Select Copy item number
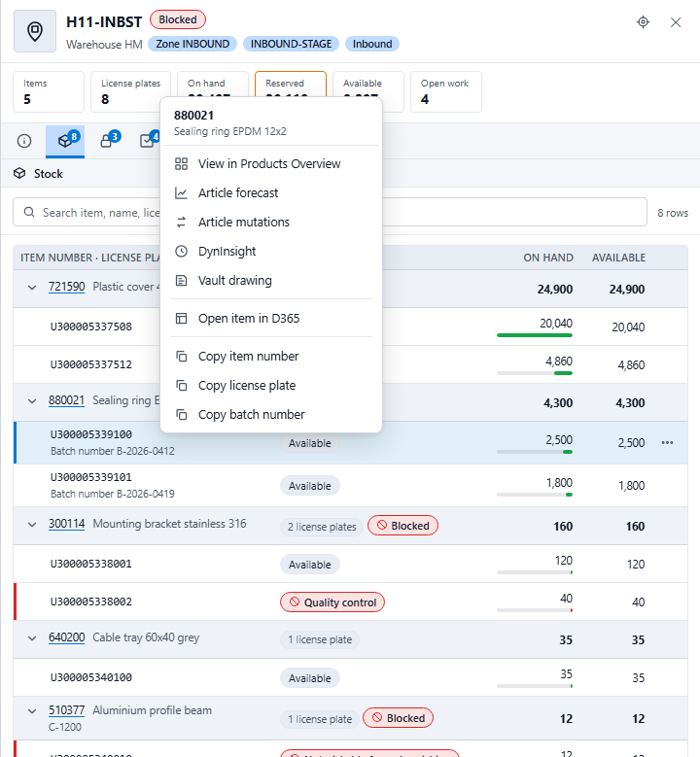700x757 pixels. (x=271, y=357)
